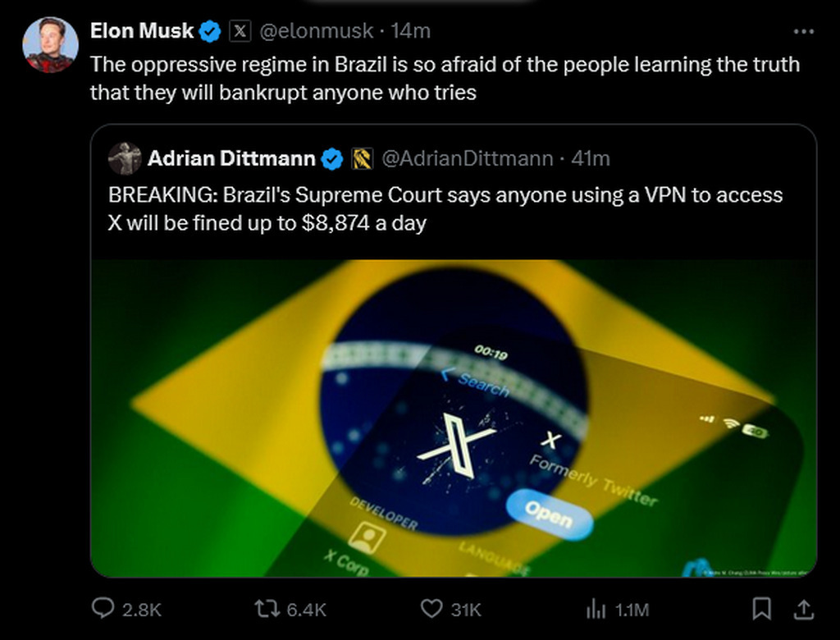This screenshot has height=640, width=840.
Task: Bookmark this post
Action: (762, 609)
